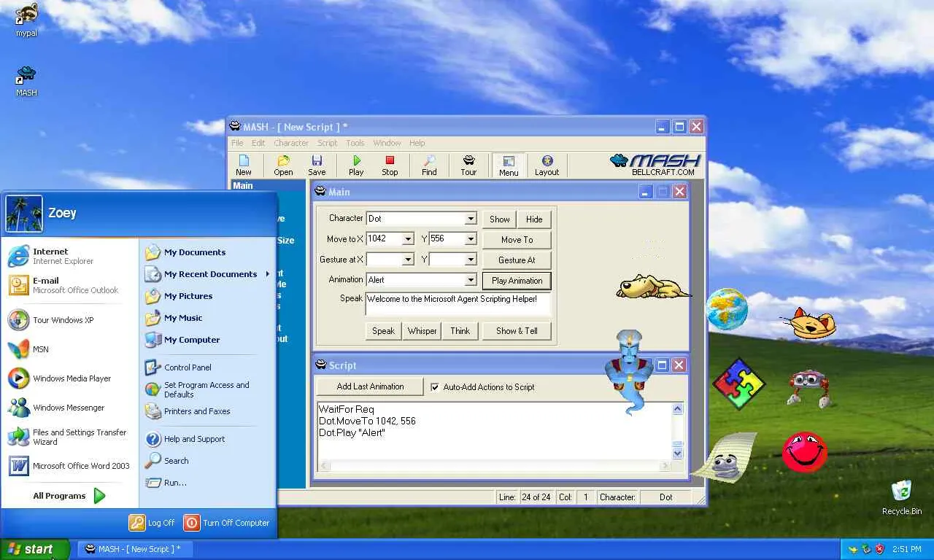Click the Move To button
Image resolution: width=934 pixels, height=560 pixels.
click(x=517, y=239)
